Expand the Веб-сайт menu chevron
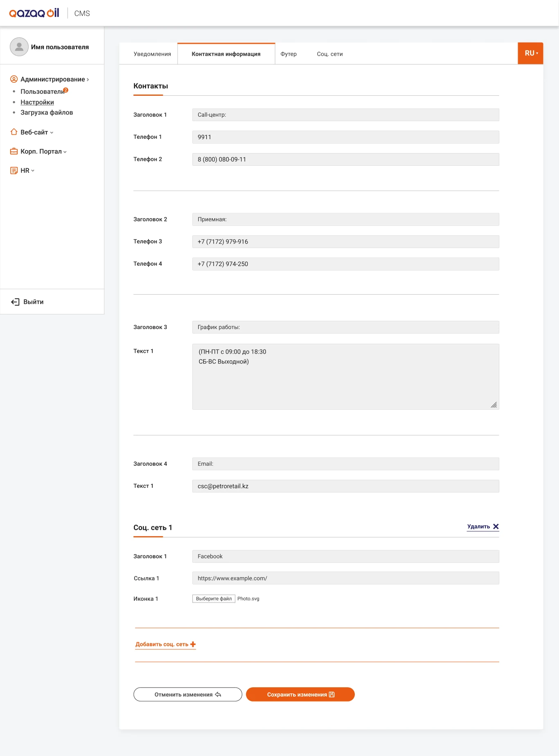The width and height of the screenshot is (559, 756). (x=52, y=133)
